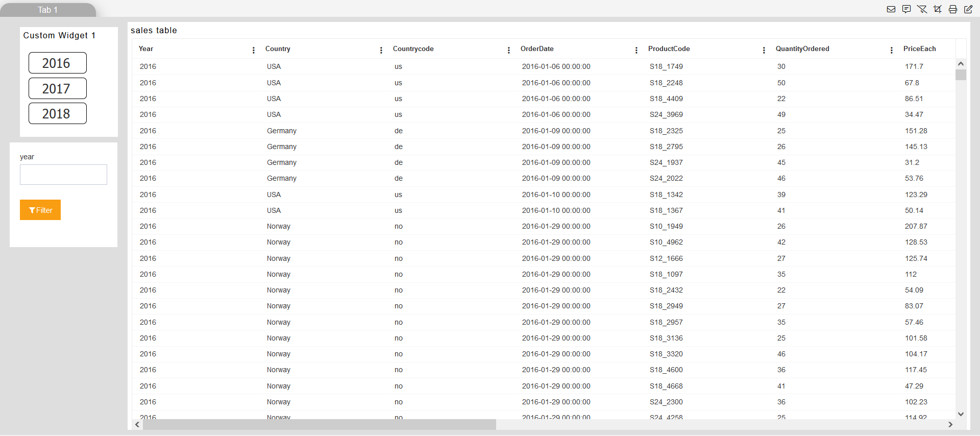Click the horizontal scrollbar right arrow
This screenshot has height=436, width=980.
click(950, 424)
